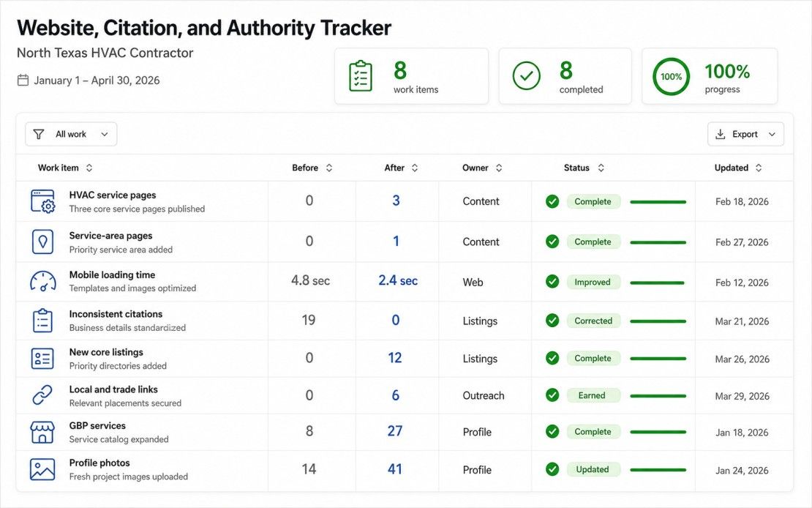Image resolution: width=812 pixels, height=508 pixels.
Task: Expand the Export dropdown chevron
Action: (x=772, y=134)
